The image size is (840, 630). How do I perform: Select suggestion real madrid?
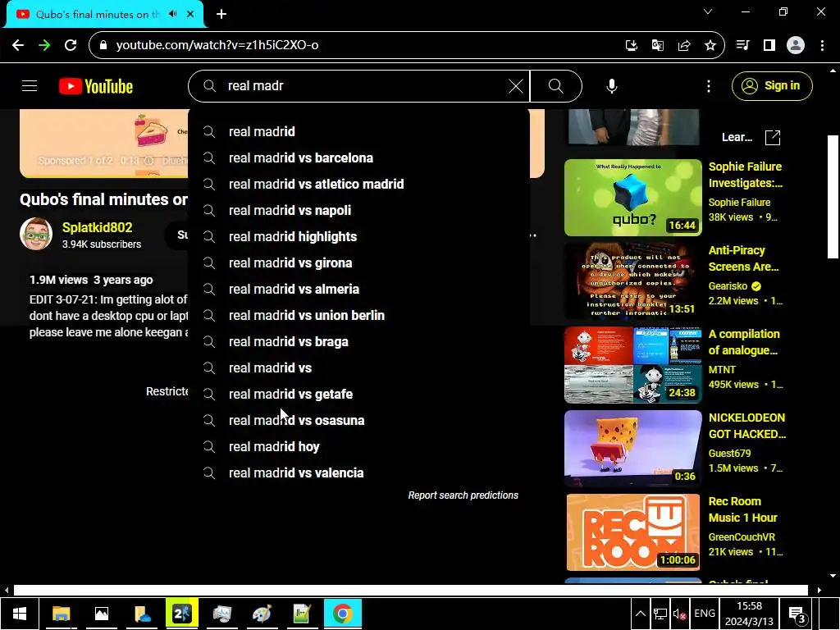tap(358, 131)
